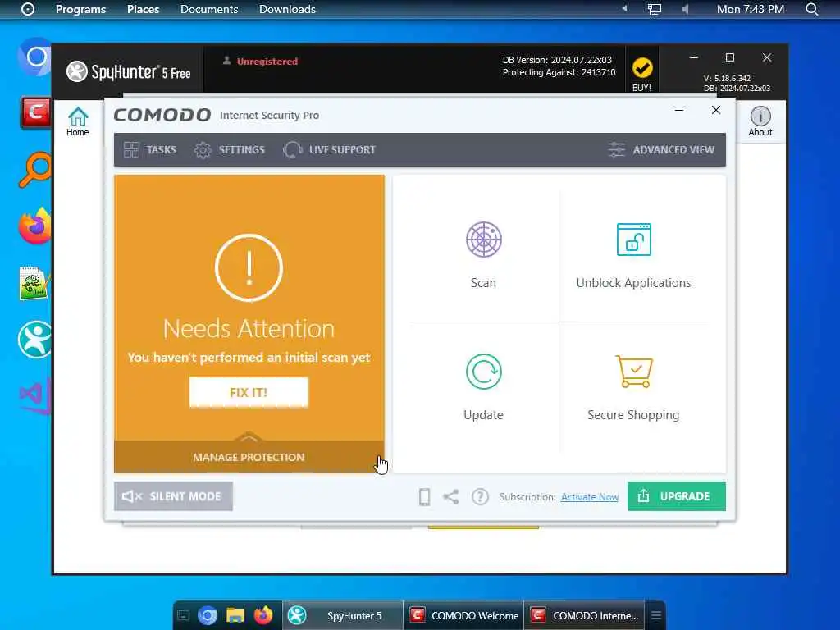
Task: Maximize the SpyHunter window
Action: pos(729,57)
